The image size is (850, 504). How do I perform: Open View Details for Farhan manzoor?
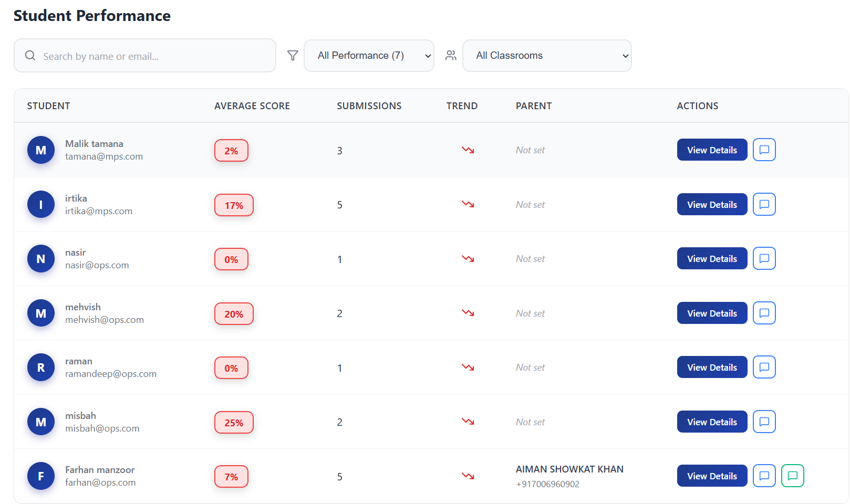[x=712, y=476]
